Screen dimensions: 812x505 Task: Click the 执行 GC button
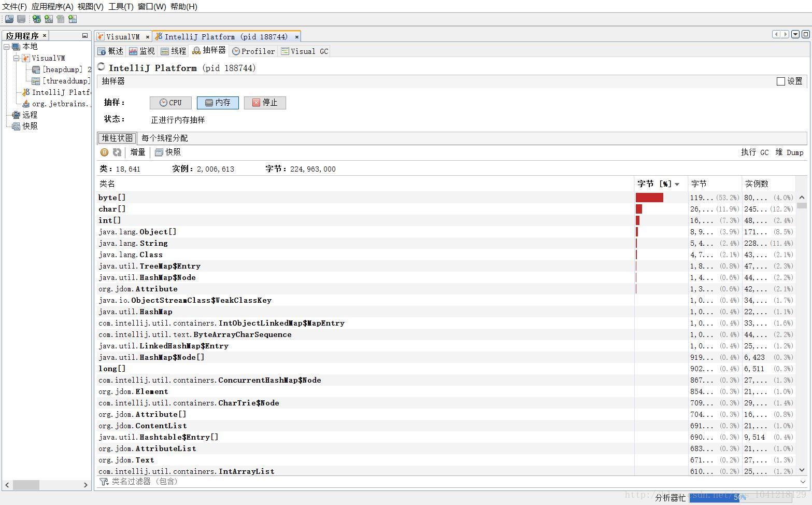[x=754, y=152]
